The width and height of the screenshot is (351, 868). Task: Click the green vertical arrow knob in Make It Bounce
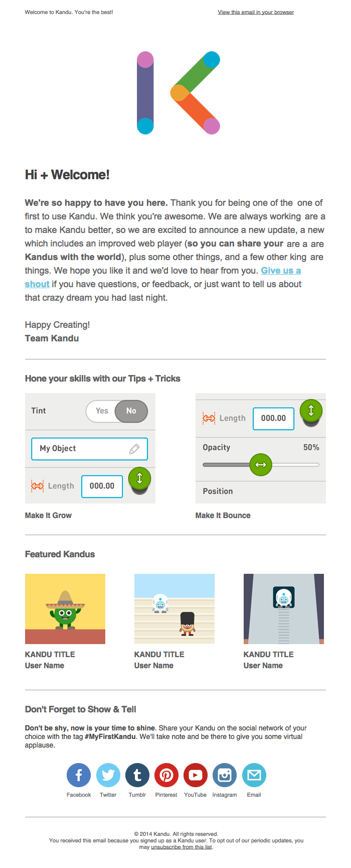[311, 411]
